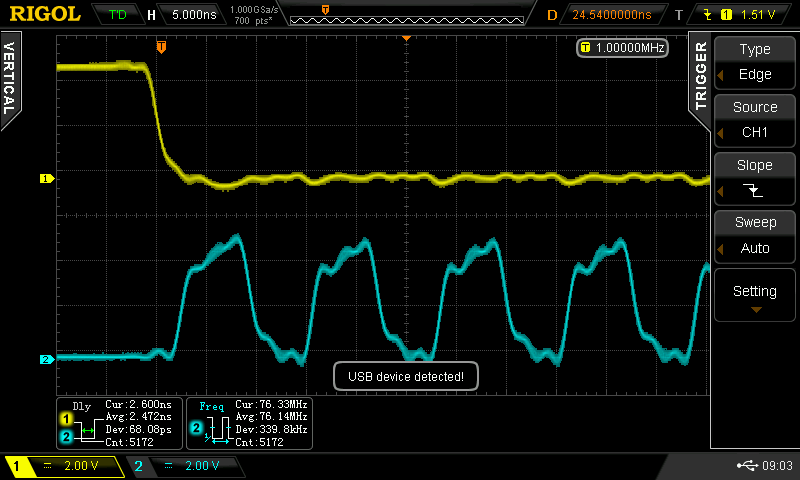Image resolution: width=800 pixels, height=480 pixels.
Task: Click the T'D trigger status indicator
Action: point(117,15)
